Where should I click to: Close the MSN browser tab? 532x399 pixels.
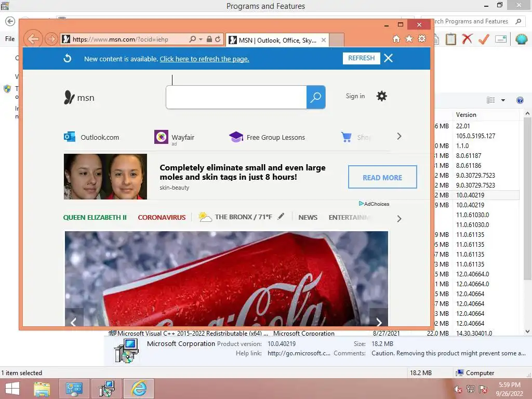(324, 40)
